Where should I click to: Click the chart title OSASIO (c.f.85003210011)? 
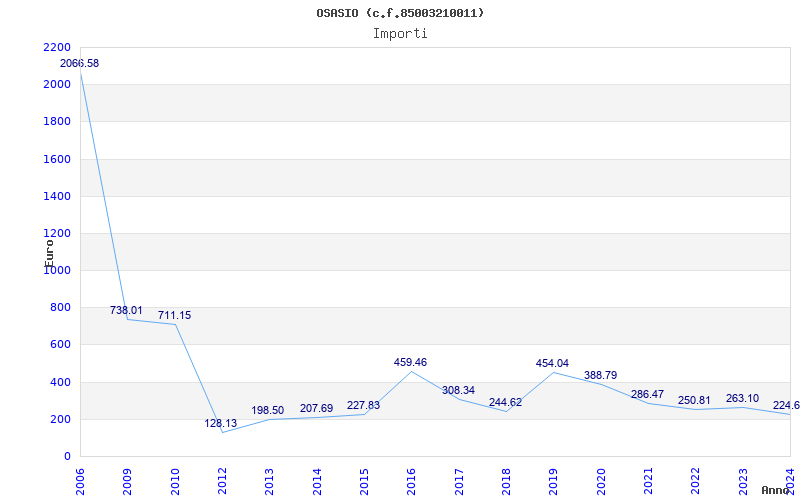400,13
